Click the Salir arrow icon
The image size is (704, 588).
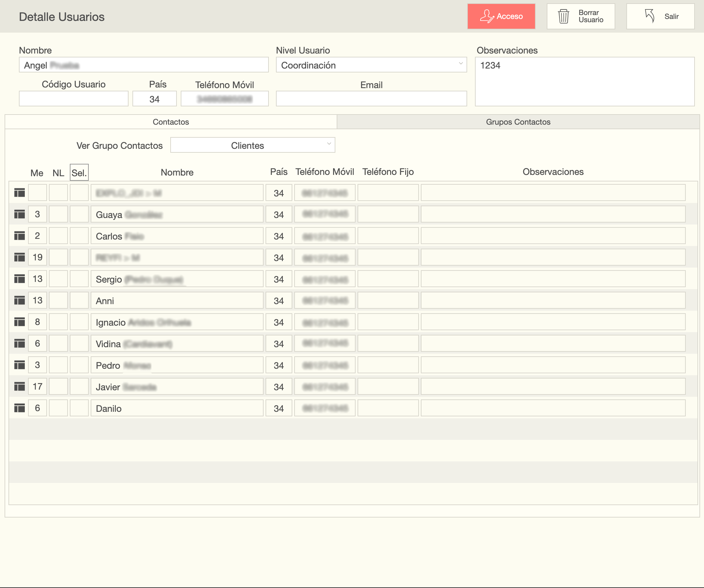click(x=649, y=16)
